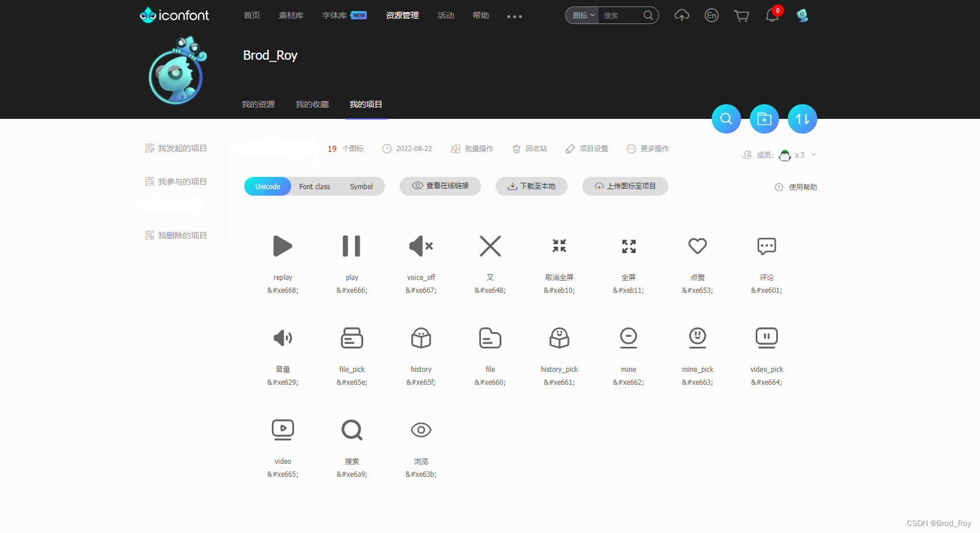Switch language with the En icon
The width and height of the screenshot is (980, 533).
coord(712,15)
